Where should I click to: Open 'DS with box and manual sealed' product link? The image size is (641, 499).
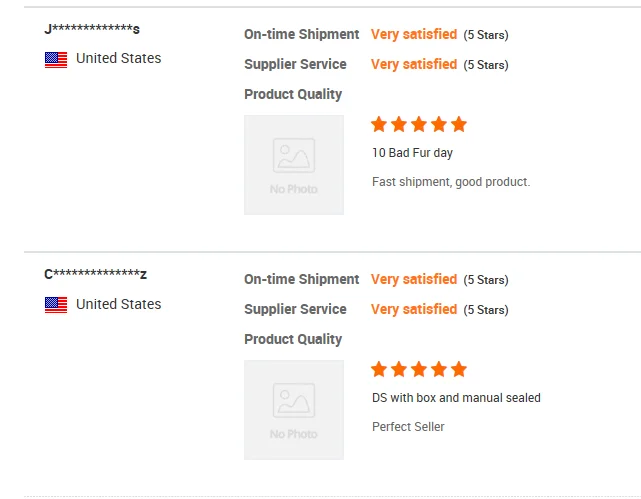(456, 398)
